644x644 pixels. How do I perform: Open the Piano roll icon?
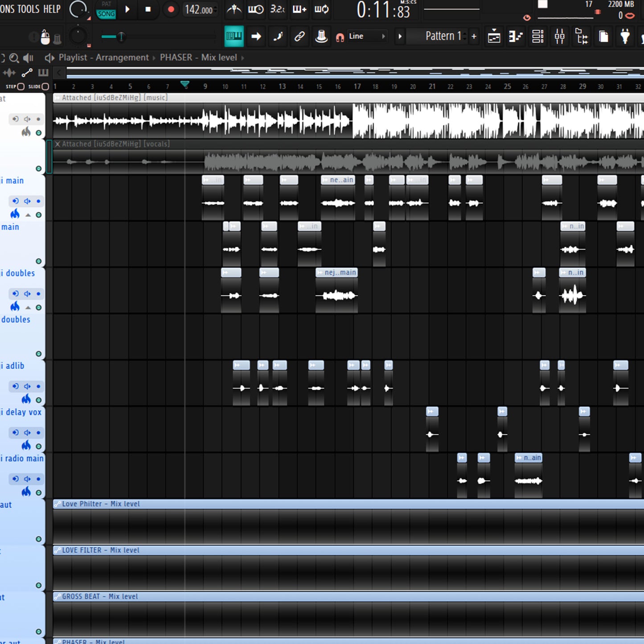click(516, 37)
